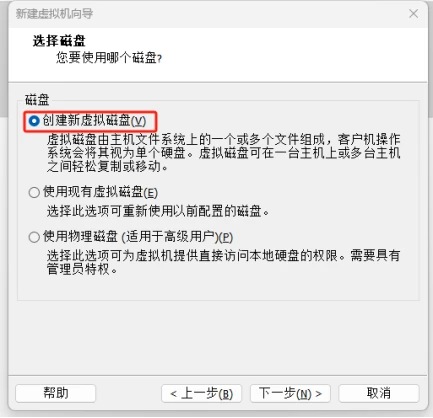Viewport: 433px width, 418px height.
Task: Click the underlined (V) shortcut letter
Action: [x=138, y=121]
